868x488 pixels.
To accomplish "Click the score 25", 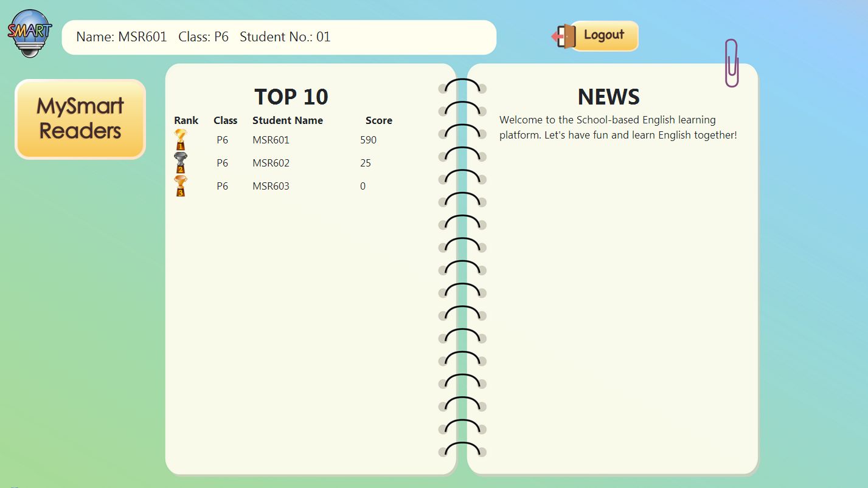I will 366,163.
